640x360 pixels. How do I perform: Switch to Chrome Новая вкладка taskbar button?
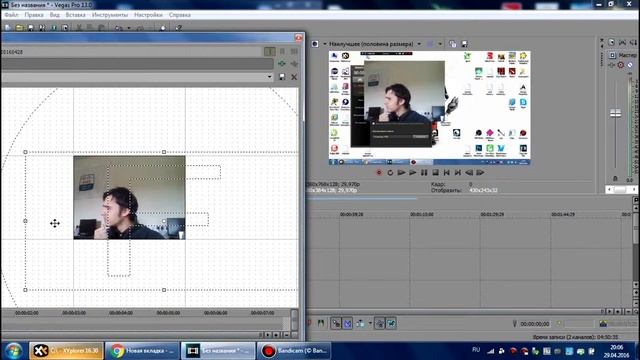[x=142, y=351]
